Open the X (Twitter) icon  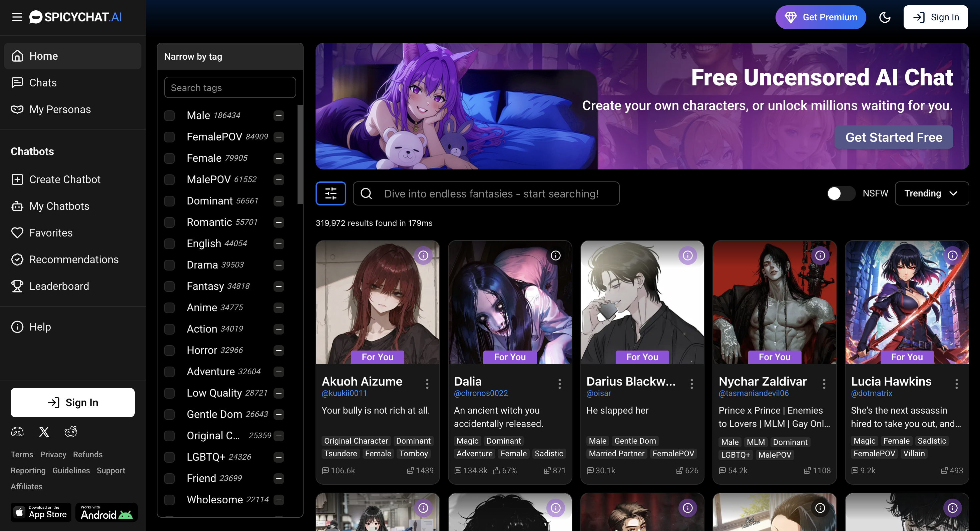[x=43, y=431]
